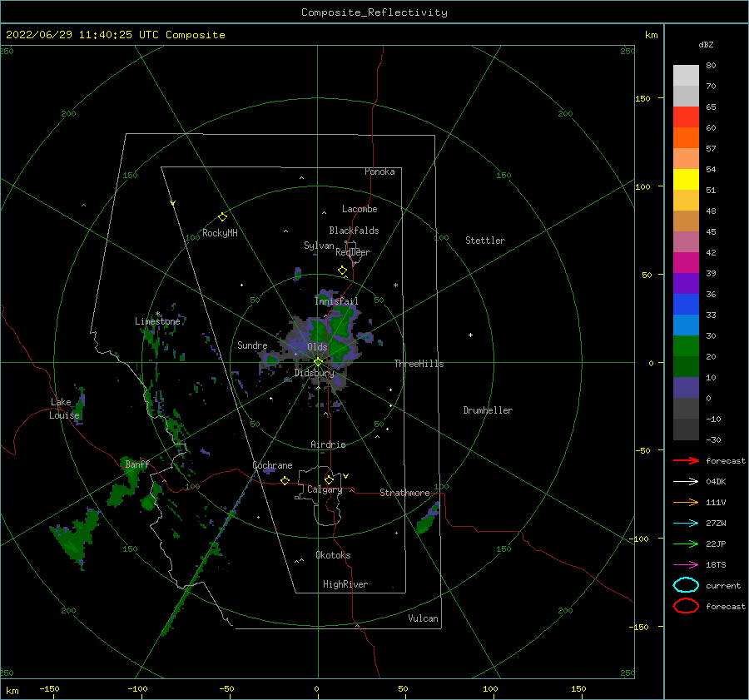Click the white plus marker east of ThreeHills
The image size is (749, 700).
tap(470, 335)
